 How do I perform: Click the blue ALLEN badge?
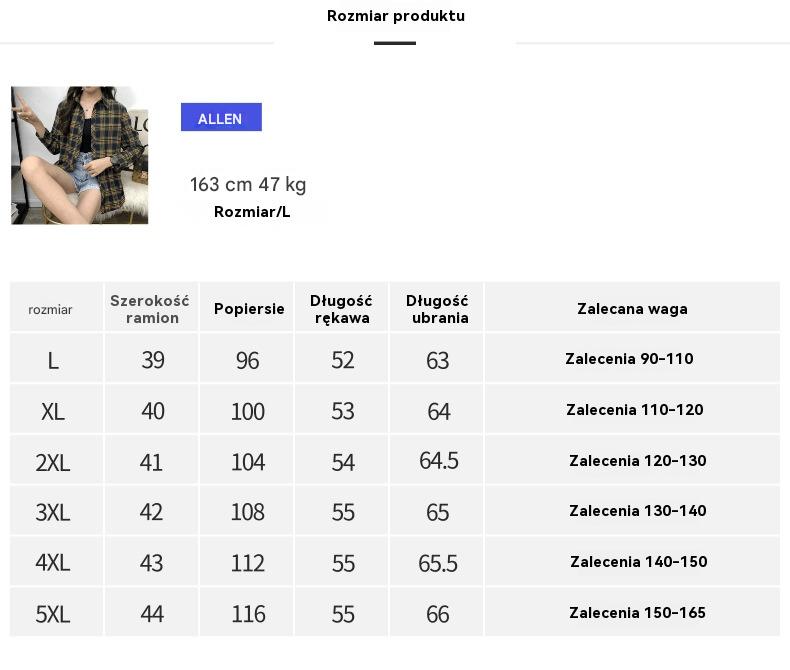[x=221, y=118]
